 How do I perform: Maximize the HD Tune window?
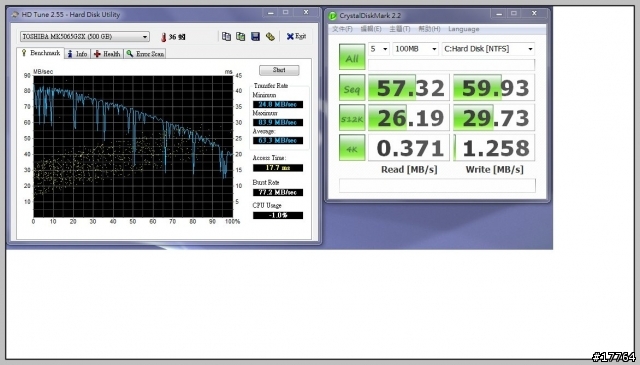286,13
